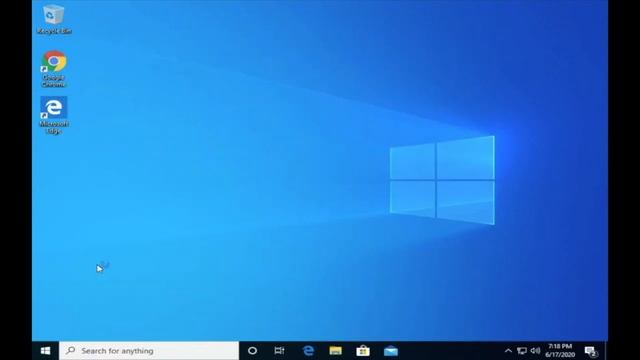Screen dimensions: 640x360
Task: Select the Microsoft Edge desktop shortcut
Action: click(x=54, y=116)
